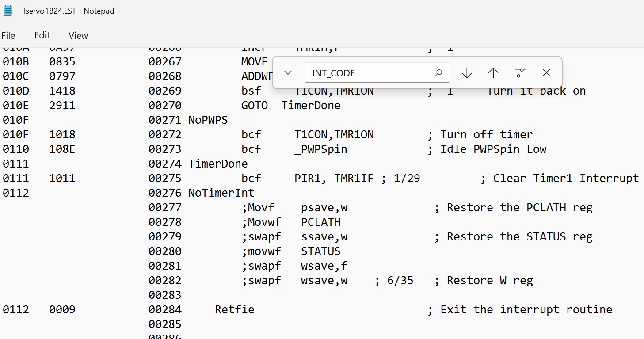Screen dimensions: 644x339
Task: Open the View menu
Action: pyautogui.click(x=78, y=36)
